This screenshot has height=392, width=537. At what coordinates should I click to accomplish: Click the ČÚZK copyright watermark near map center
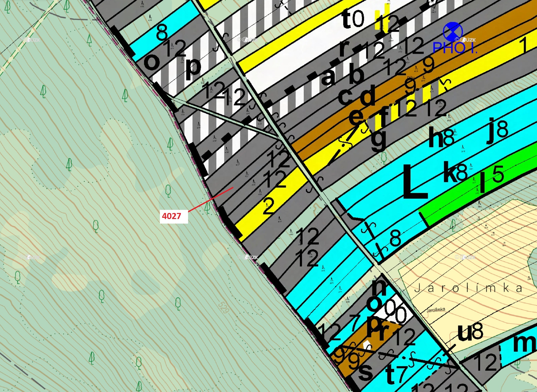248,257
